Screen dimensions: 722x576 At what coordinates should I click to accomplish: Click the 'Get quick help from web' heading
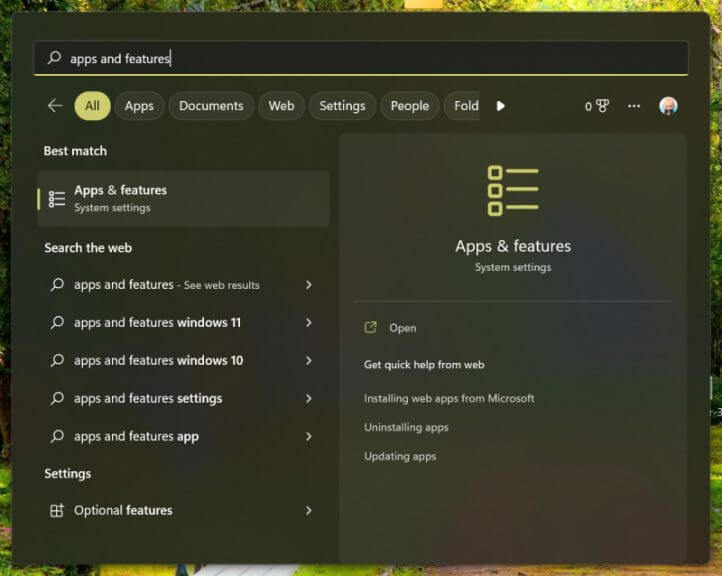[x=424, y=365]
